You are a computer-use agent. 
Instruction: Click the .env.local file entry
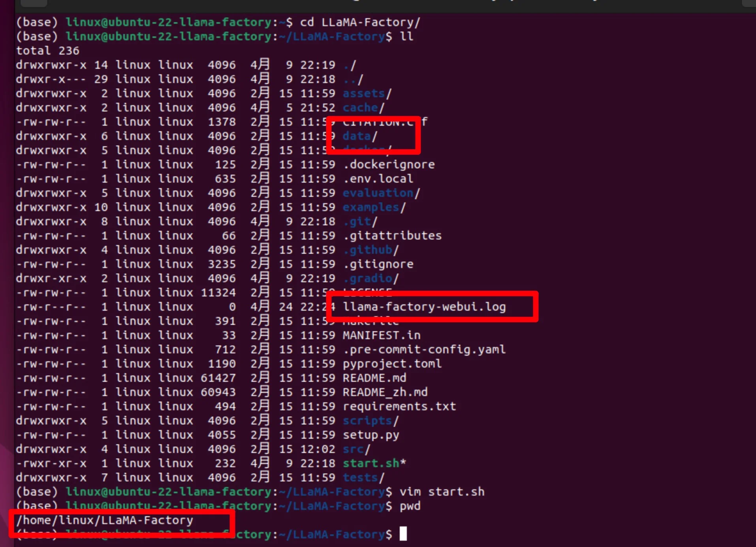click(x=378, y=179)
